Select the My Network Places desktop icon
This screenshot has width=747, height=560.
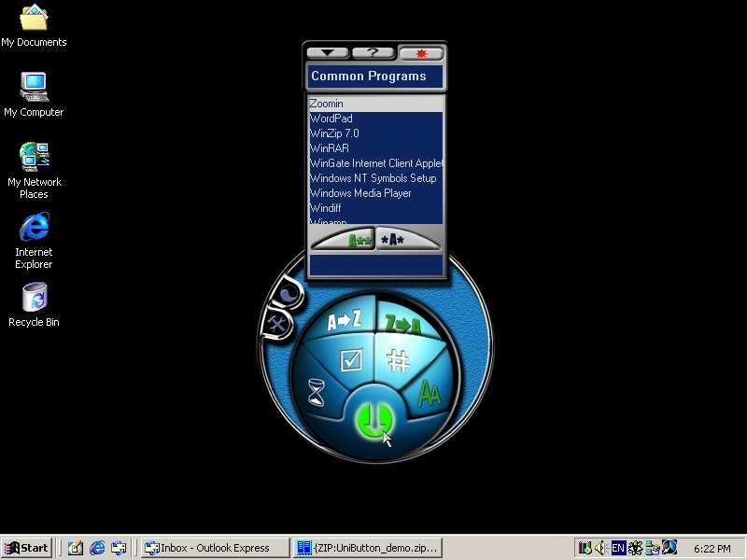(x=34, y=170)
